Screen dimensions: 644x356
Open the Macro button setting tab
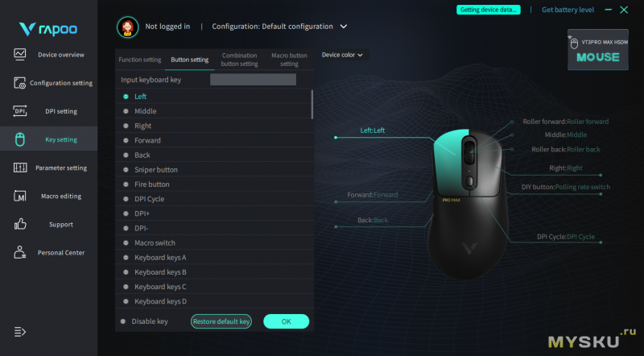(x=289, y=60)
